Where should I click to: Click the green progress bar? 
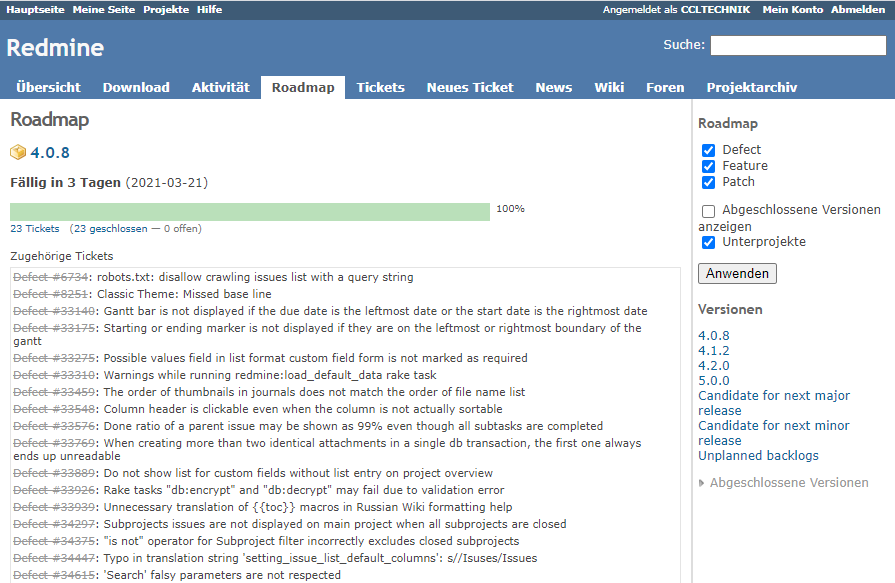pyautogui.click(x=250, y=212)
